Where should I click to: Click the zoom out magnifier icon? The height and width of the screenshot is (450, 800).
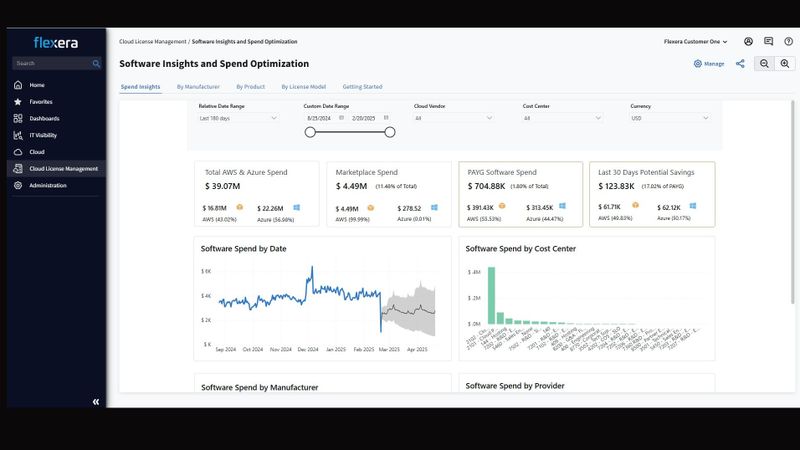[x=764, y=63]
